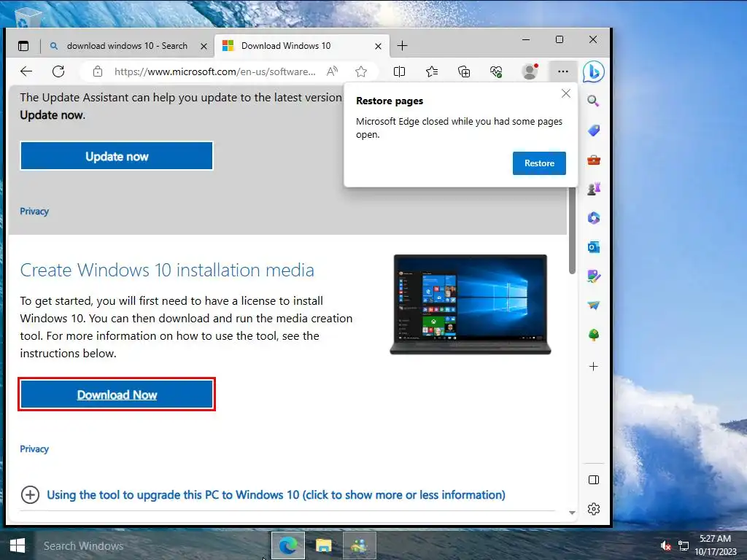This screenshot has width=747, height=560.
Task: Click the page vertical scrollbar thumb
Action: (572, 231)
